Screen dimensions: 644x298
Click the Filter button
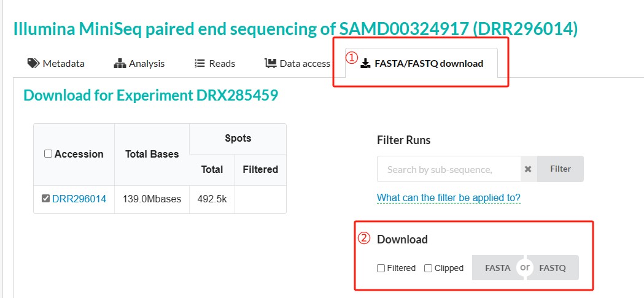(x=561, y=169)
